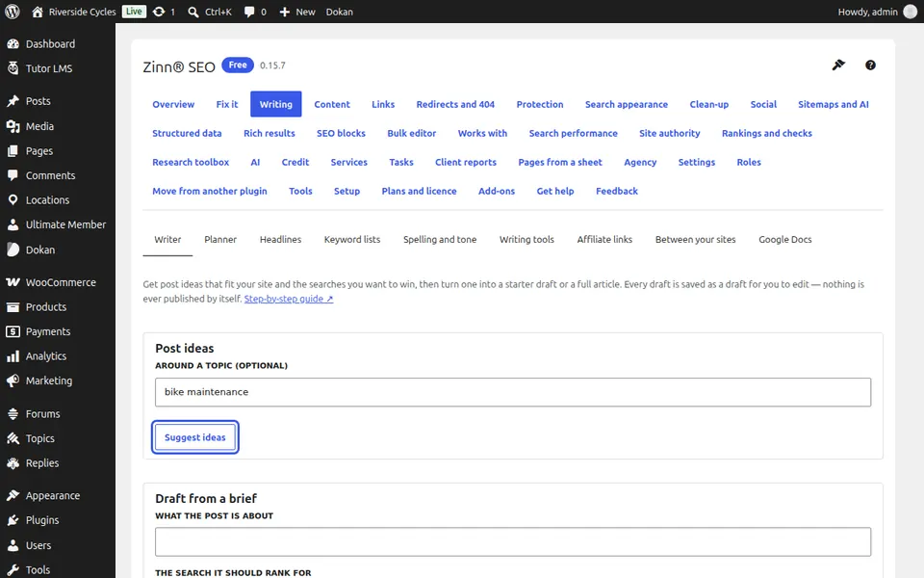Click the pin icon in Zinn SEO header
This screenshot has height=578, width=924.
(x=838, y=65)
